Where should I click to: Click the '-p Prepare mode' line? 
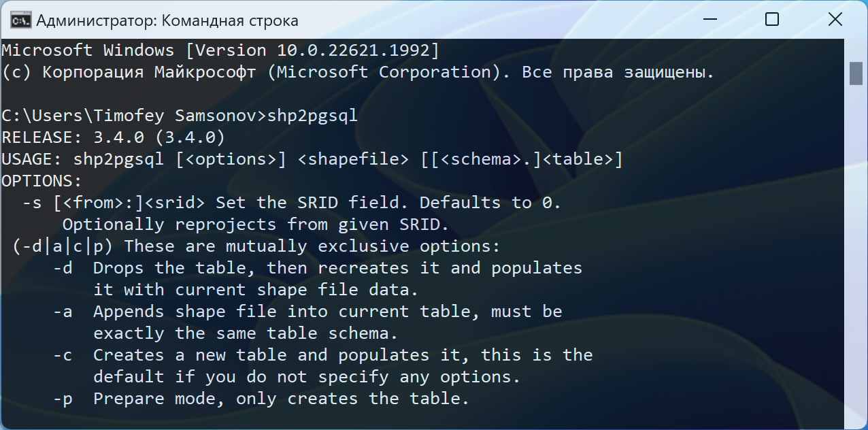coord(262,399)
